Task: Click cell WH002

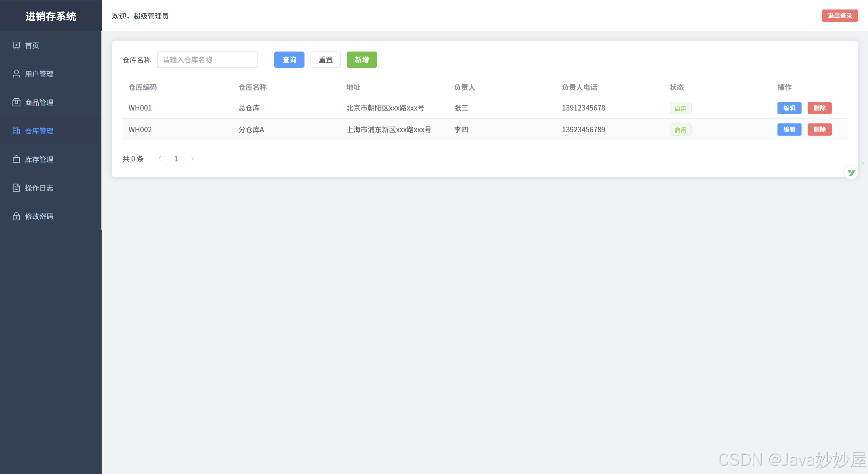Action: (x=140, y=130)
